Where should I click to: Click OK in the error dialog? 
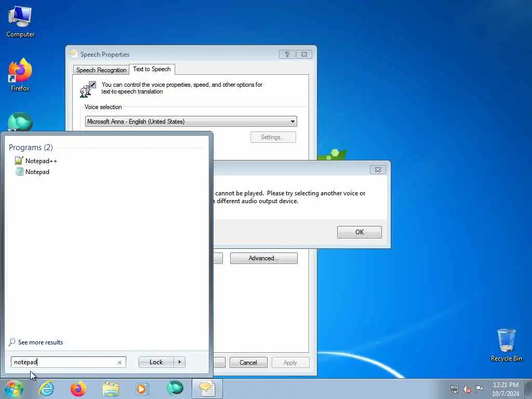click(360, 232)
